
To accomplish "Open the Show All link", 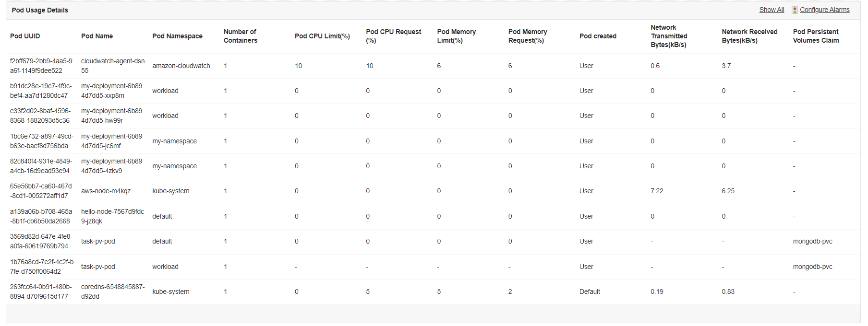I will click(772, 10).
